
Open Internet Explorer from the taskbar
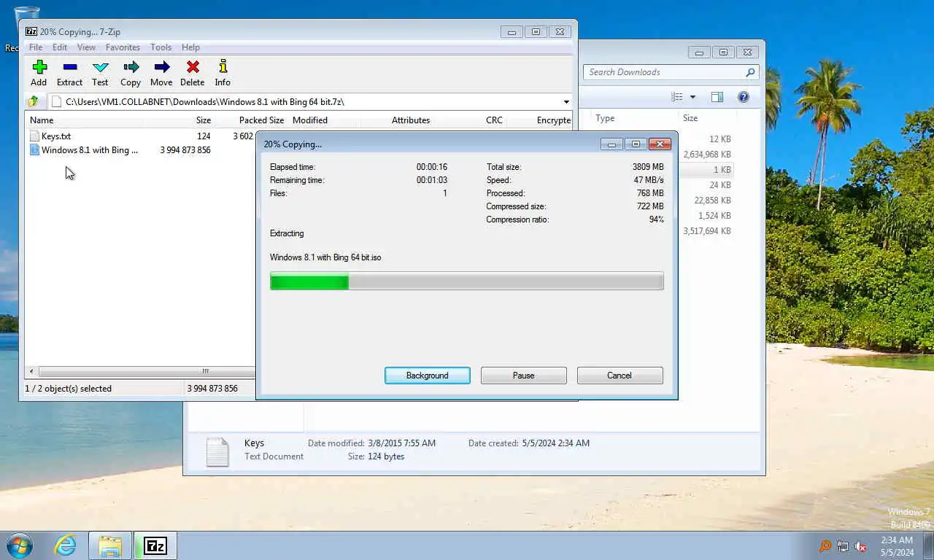(x=65, y=545)
